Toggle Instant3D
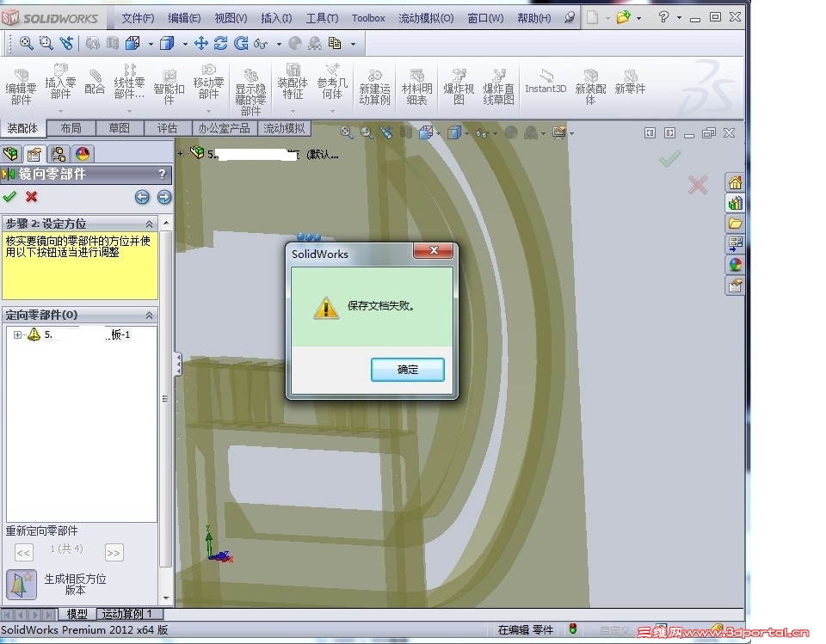The width and height of the screenshot is (826, 644). click(x=546, y=82)
